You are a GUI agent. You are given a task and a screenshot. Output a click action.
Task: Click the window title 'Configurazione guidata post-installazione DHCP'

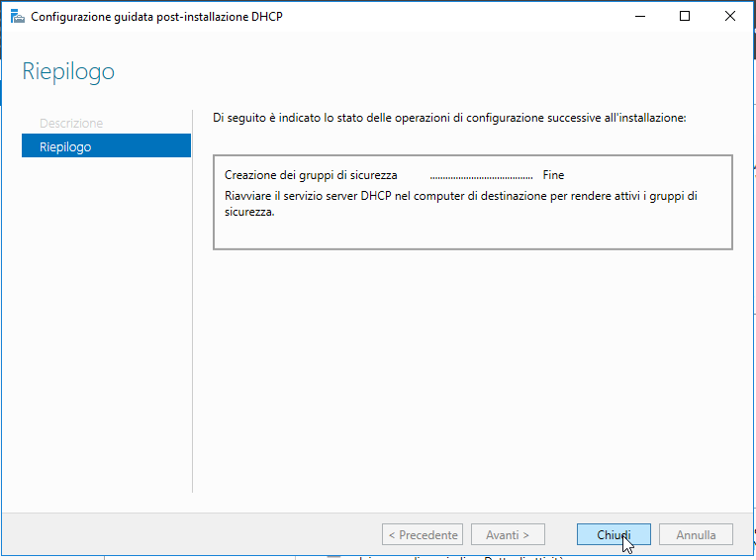click(156, 17)
